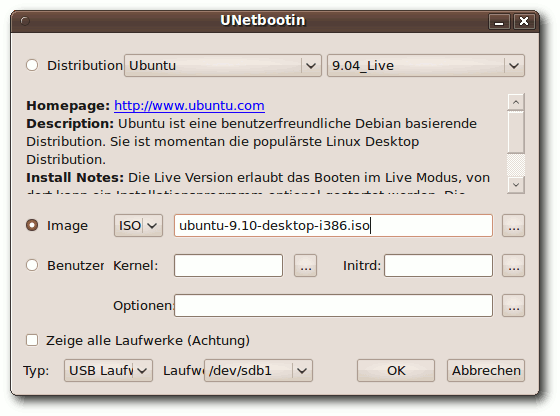Open the USB Laufwerk type dropdown
Screen dimensions: 560x416
[108, 371]
